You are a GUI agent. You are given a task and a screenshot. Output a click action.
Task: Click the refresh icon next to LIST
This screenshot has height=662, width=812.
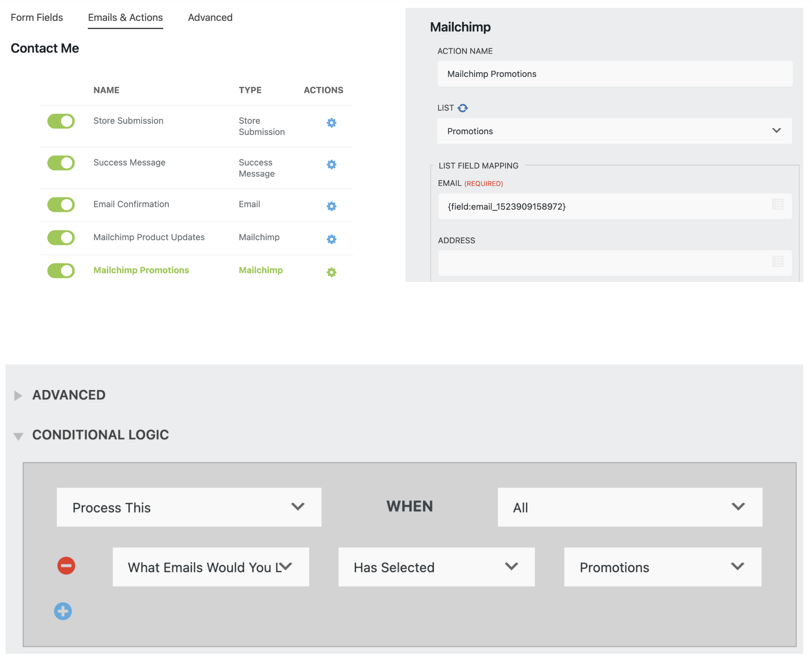463,108
